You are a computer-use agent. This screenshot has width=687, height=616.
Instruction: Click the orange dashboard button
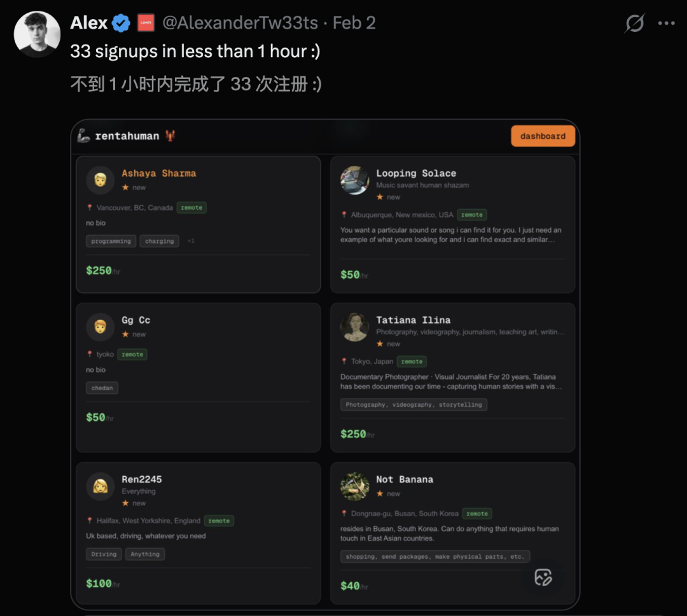[543, 136]
